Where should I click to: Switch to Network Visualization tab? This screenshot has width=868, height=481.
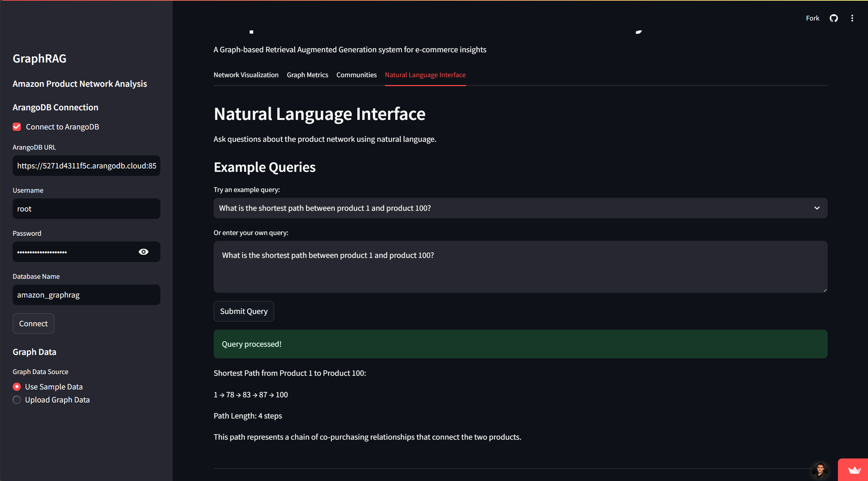click(x=246, y=75)
